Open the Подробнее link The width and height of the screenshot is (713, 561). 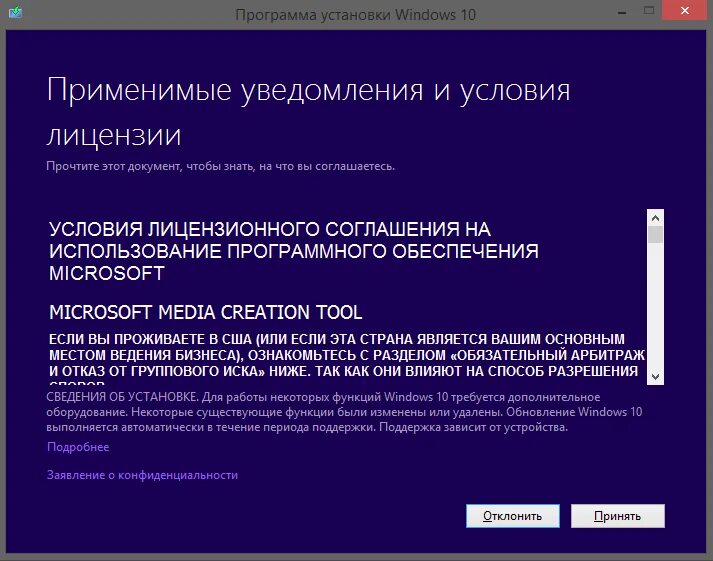pos(78,447)
